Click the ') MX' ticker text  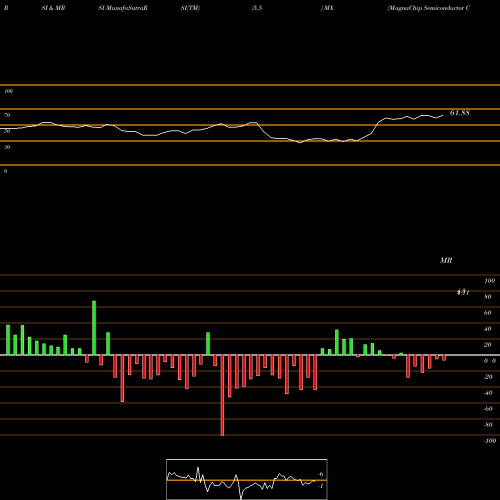tap(327, 8)
